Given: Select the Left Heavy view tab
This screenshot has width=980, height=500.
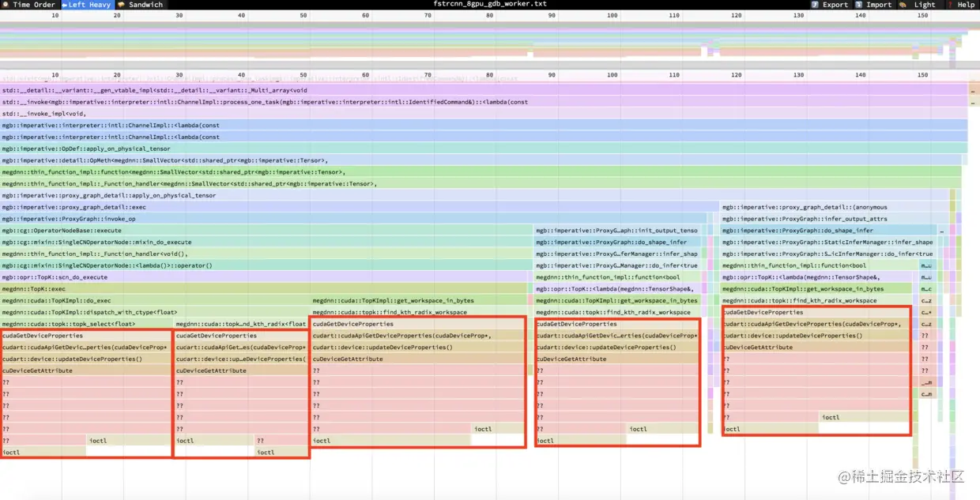Looking at the screenshot, I should click(x=87, y=5).
